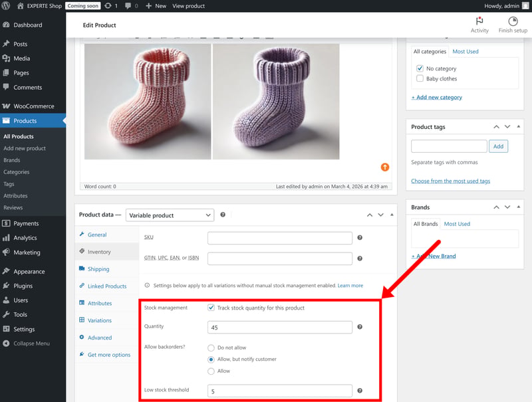Open the Variable product type dropdown
The height and width of the screenshot is (402, 532).
tap(170, 215)
